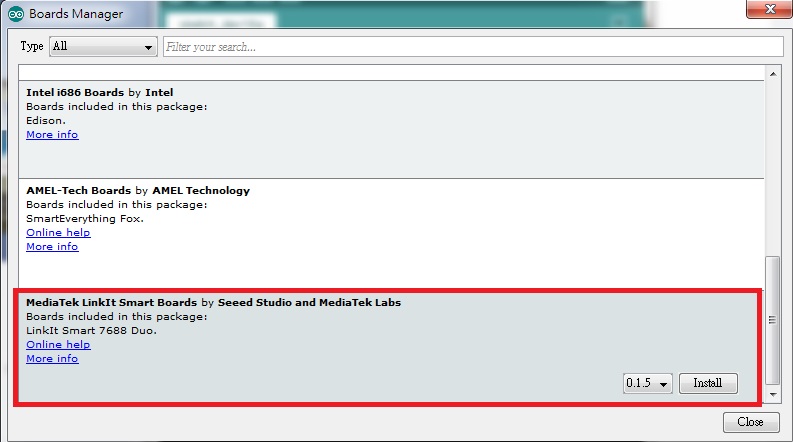793x442 pixels.
Task: Click the 'SmartEverything Fox.' text
Action: pos(85,218)
